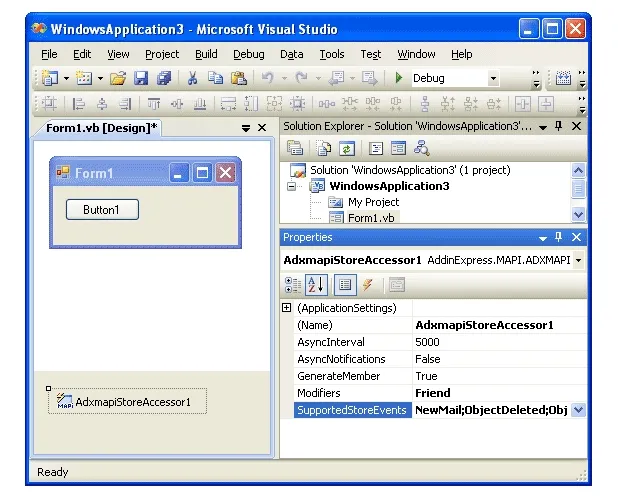Viewport: 618px width, 502px height.
Task: Click the Redo arrow icon
Action: (302, 78)
